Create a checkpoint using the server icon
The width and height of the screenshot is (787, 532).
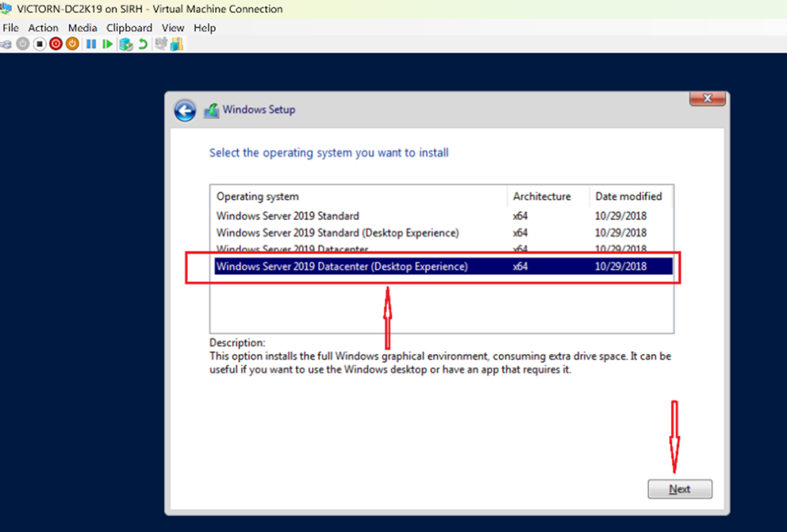click(x=125, y=44)
